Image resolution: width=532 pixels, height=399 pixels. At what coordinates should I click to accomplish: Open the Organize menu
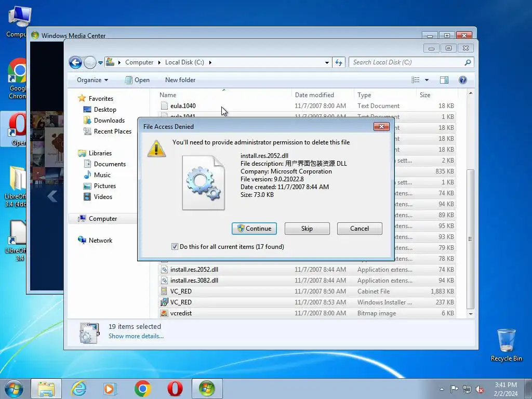tap(92, 80)
